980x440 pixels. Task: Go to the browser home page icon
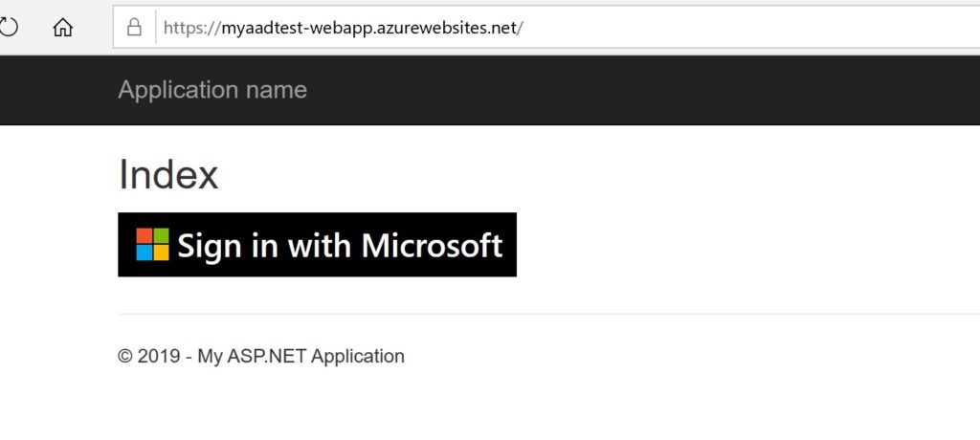(x=63, y=27)
